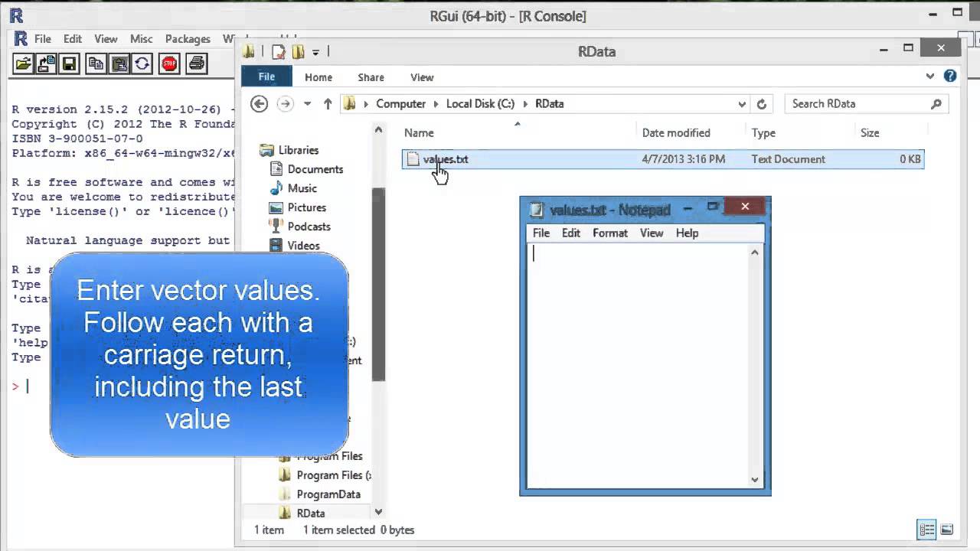Sort files by Name column
Screen dimensions: 980x551
tap(419, 132)
